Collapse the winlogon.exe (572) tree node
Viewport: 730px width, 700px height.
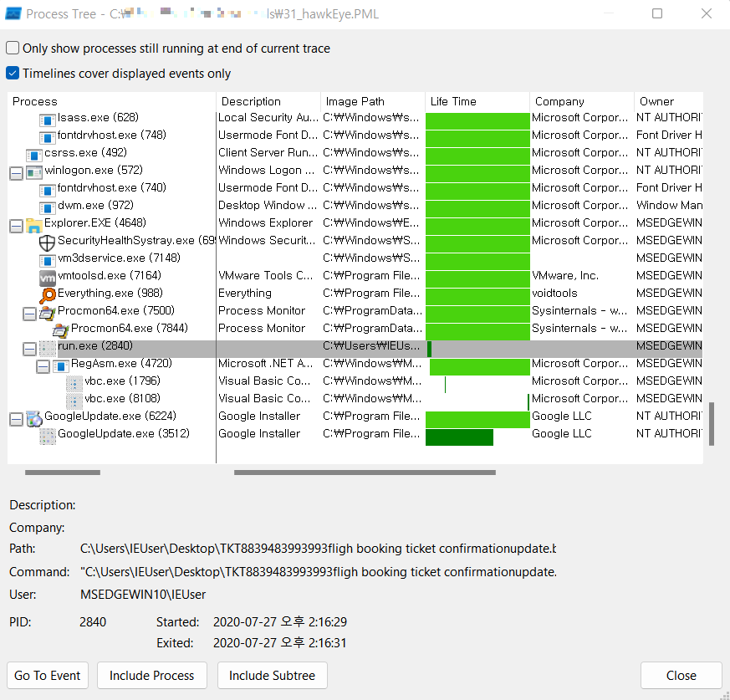click(16, 174)
